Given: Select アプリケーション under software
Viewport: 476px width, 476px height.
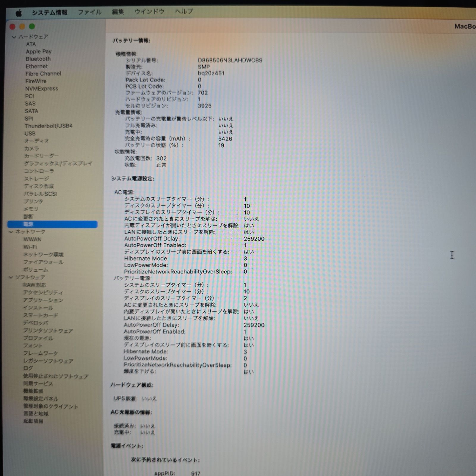Looking at the screenshot, I should pyautogui.click(x=43, y=300).
